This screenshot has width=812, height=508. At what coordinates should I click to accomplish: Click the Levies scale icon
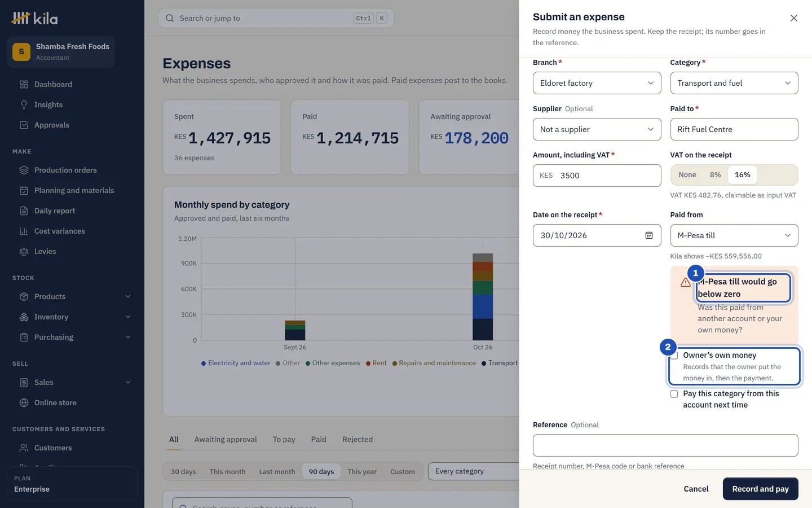tap(24, 252)
